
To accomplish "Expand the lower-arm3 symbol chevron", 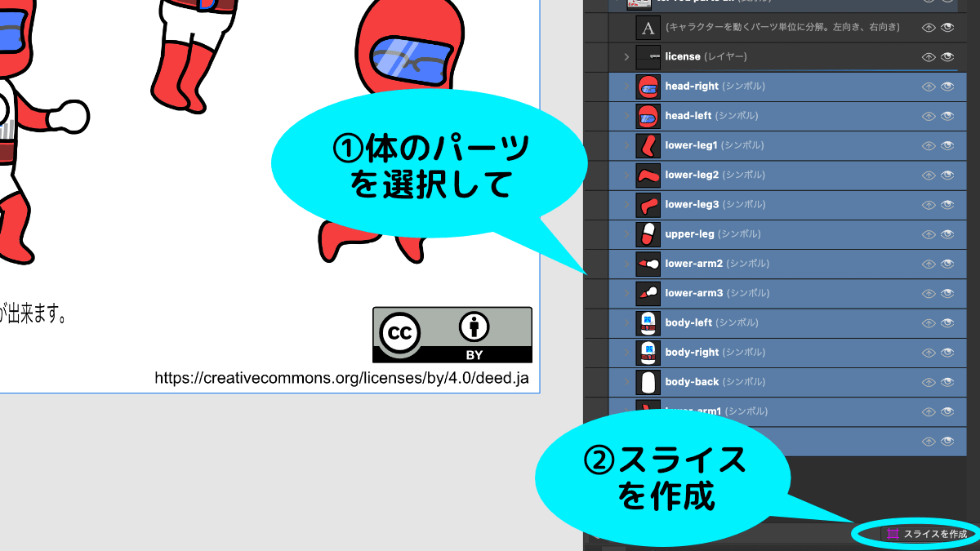I will point(626,293).
